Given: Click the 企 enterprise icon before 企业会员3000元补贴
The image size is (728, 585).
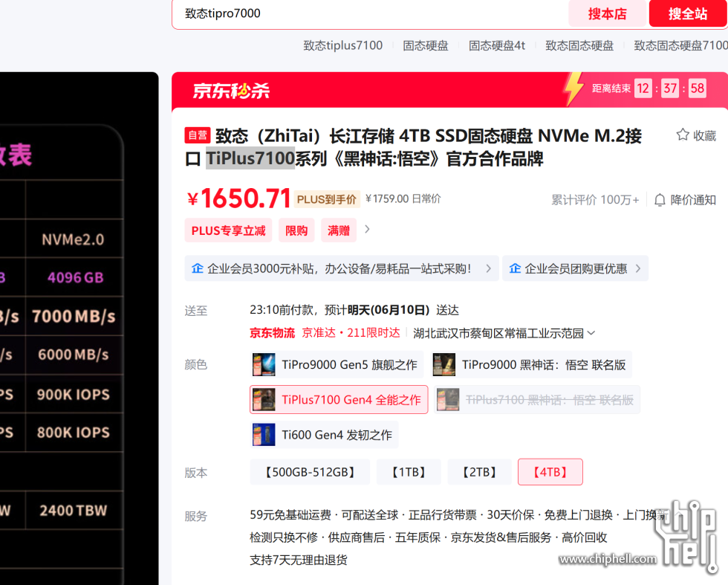Looking at the screenshot, I should pos(198,268).
